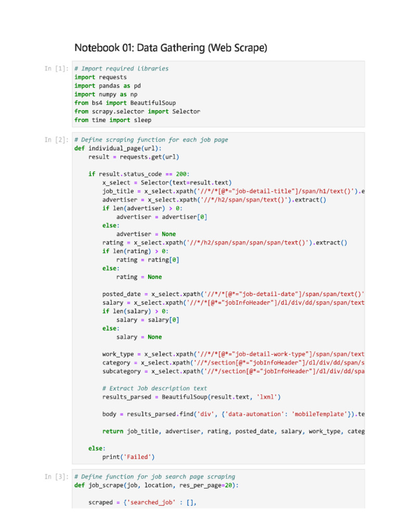Click the line starting 'body = results_parsed.find'
Viewport: 399px width, 532px height.
click(233, 414)
